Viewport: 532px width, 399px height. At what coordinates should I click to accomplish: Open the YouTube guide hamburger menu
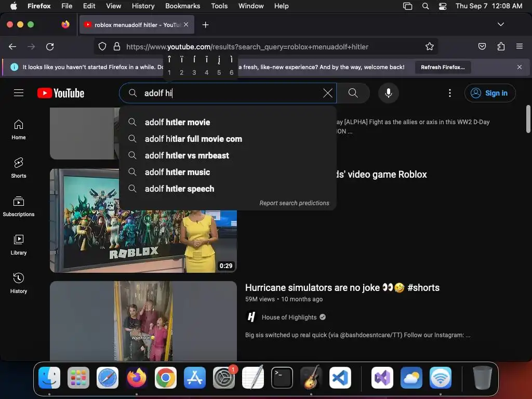coord(19,93)
